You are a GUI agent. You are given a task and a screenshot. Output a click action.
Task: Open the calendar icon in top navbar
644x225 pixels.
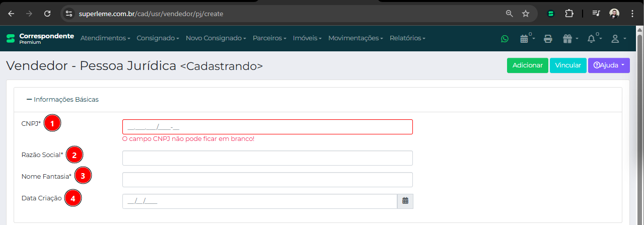526,38
